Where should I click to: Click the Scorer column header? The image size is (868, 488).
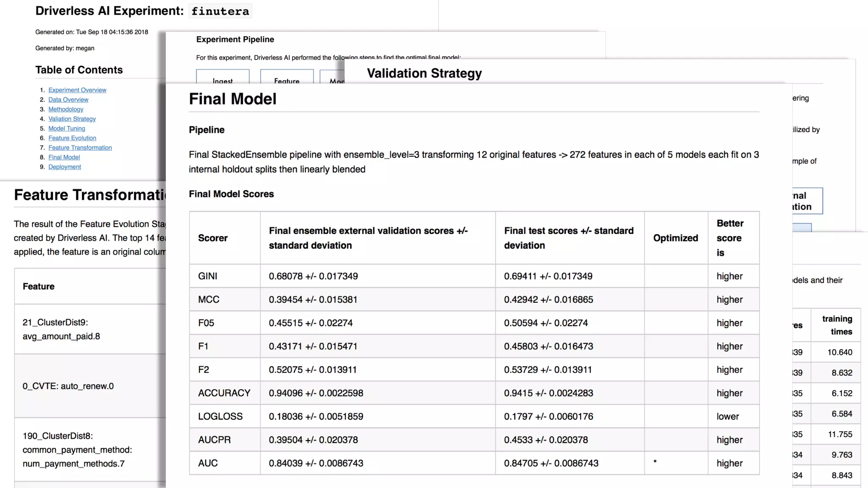tap(213, 238)
